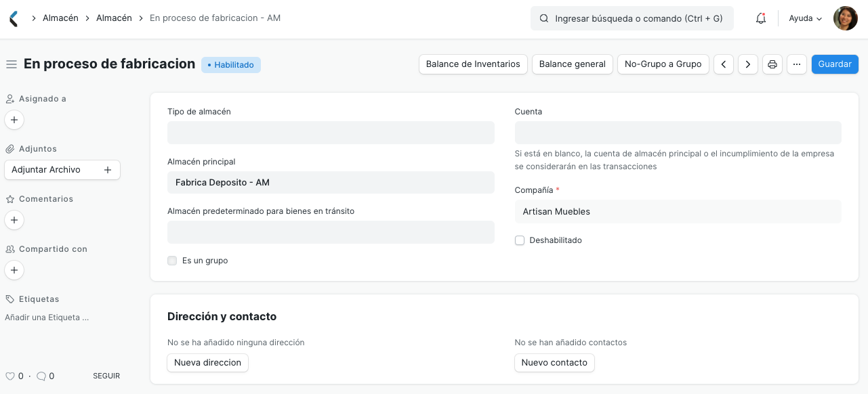Go to previous document arrow
This screenshot has width=868, height=394.
coord(724,64)
